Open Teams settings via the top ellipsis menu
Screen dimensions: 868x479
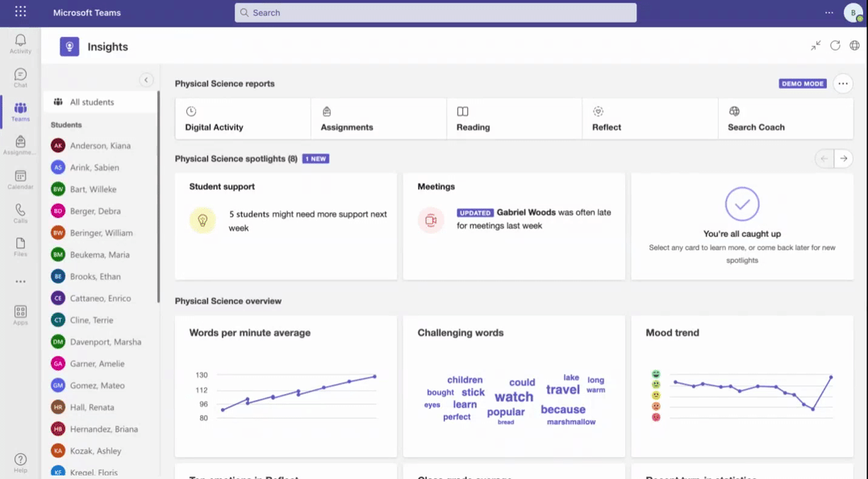click(x=828, y=13)
